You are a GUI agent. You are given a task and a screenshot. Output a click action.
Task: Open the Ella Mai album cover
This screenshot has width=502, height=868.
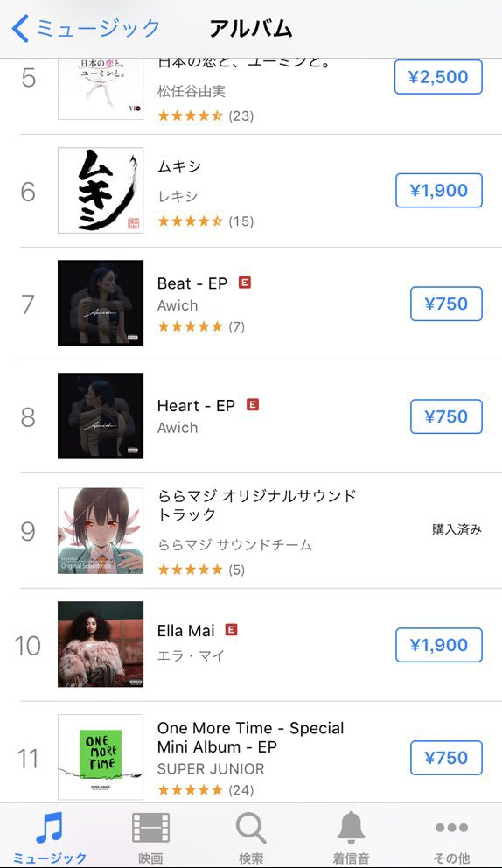tap(101, 644)
